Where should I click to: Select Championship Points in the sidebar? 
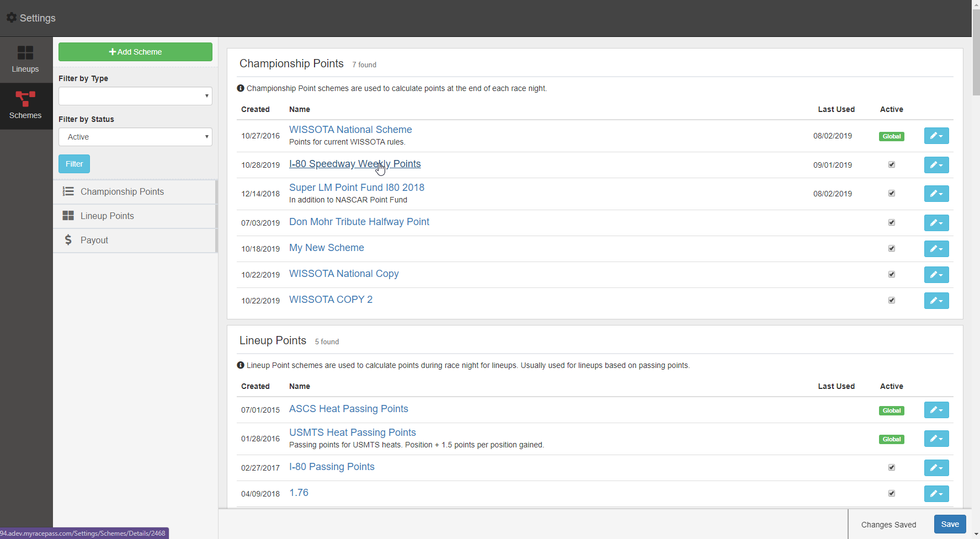click(122, 191)
